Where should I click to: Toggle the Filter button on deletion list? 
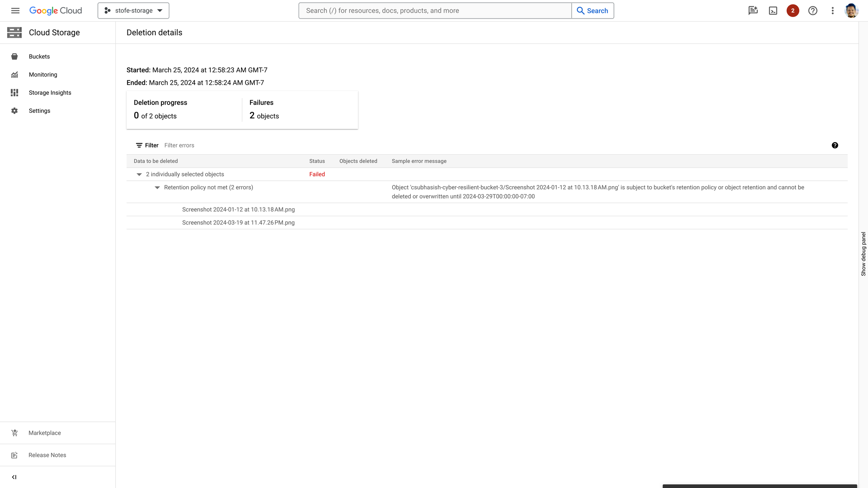pos(147,146)
